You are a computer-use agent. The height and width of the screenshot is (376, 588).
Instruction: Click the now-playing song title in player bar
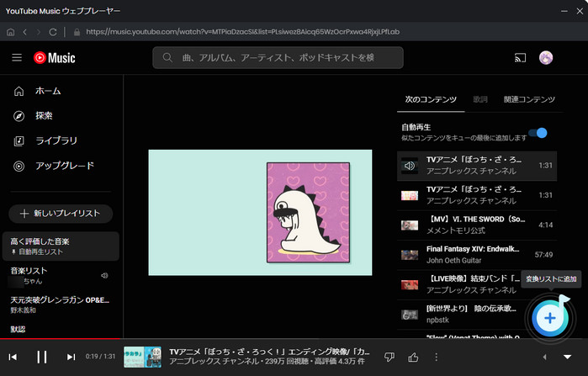pos(269,352)
